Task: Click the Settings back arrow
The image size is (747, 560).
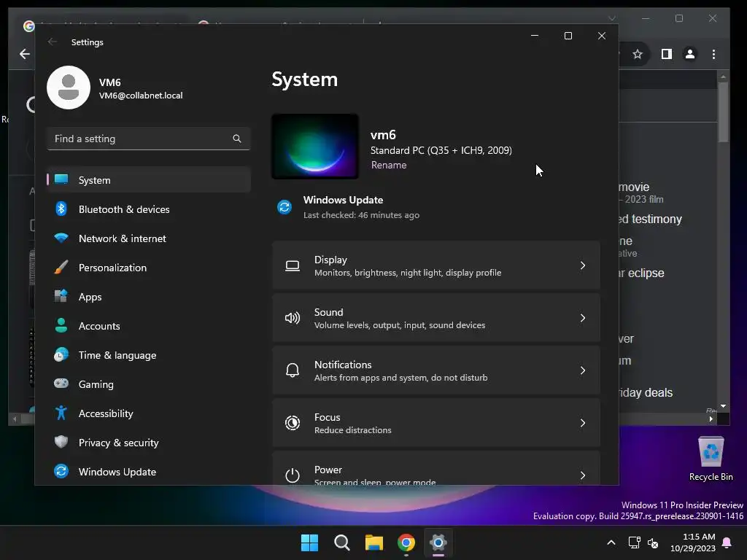Action: tap(53, 42)
